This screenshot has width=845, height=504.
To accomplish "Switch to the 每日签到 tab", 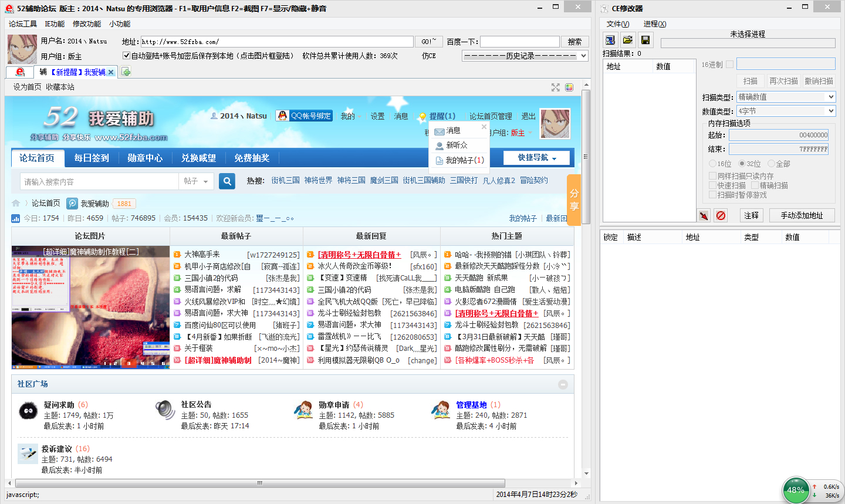I will [x=92, y=158].
